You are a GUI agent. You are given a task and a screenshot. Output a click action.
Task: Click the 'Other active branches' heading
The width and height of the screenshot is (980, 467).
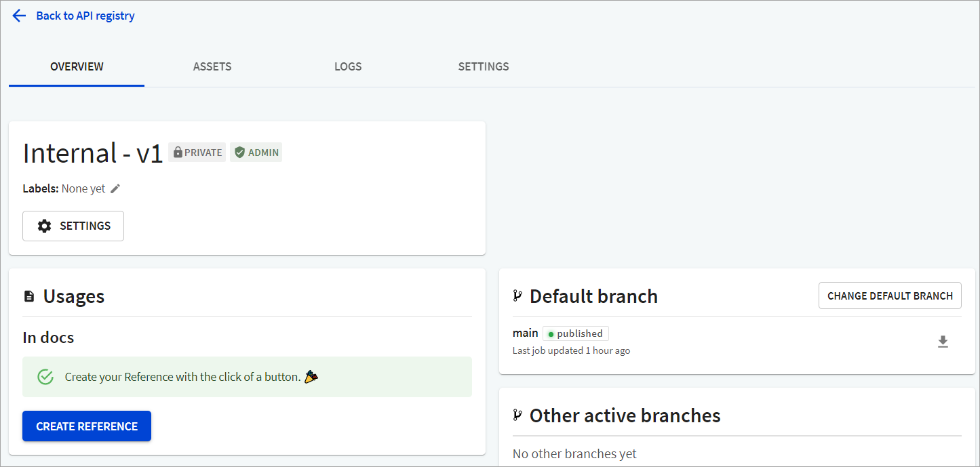(x=625, y=415)
